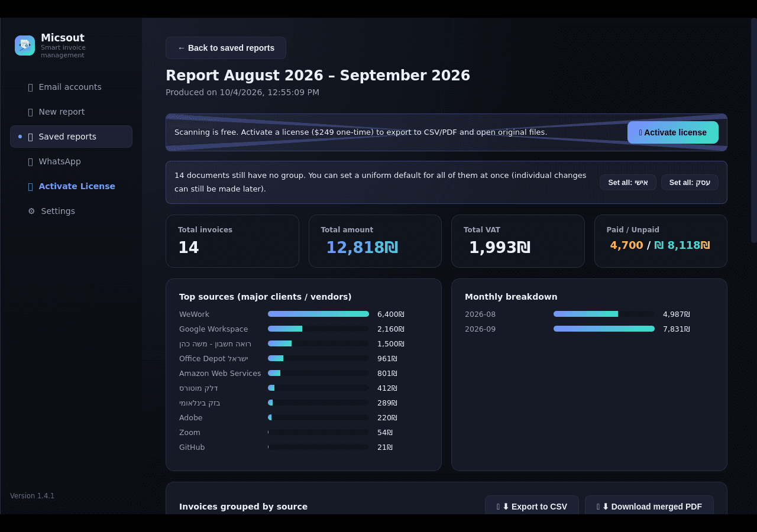This screenshot has width=757, height=532.
Task: Click the Report August 2026 – September 2026 title
Action: 318,76
